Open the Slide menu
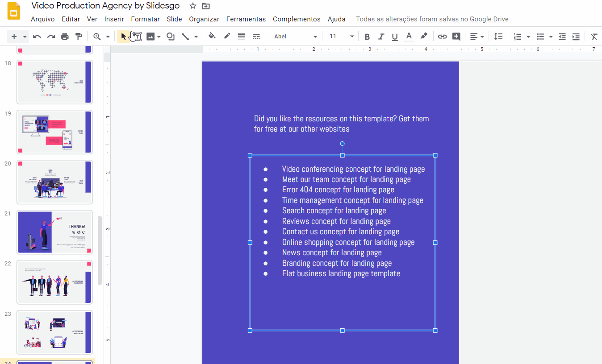The image size is (602, 364). 174,19
